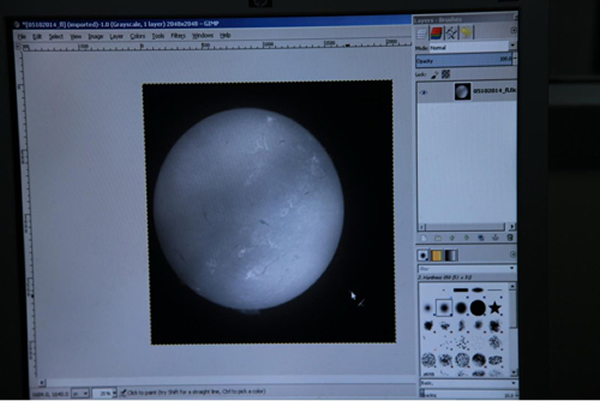Toggle lock pixels brush icon

434,75
